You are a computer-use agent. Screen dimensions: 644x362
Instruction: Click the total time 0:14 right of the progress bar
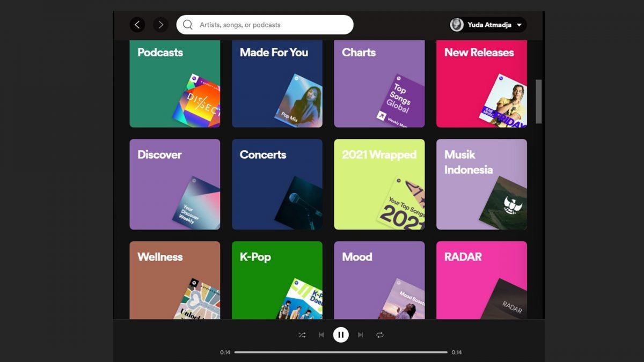click(x=457, y=352)
